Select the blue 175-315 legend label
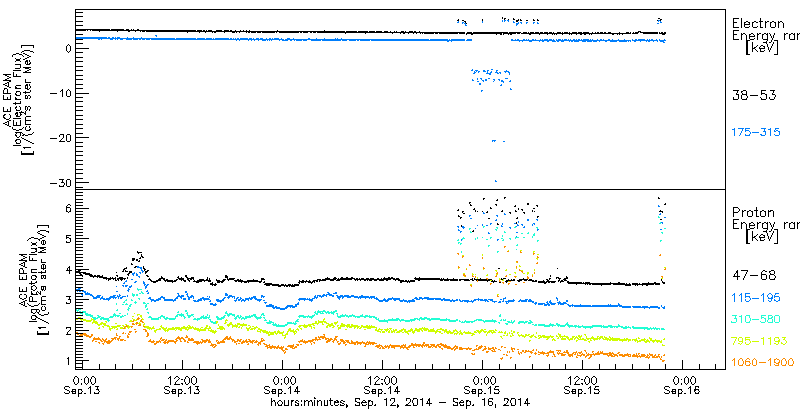Viewport: 800px width, 410px height. 756,133
